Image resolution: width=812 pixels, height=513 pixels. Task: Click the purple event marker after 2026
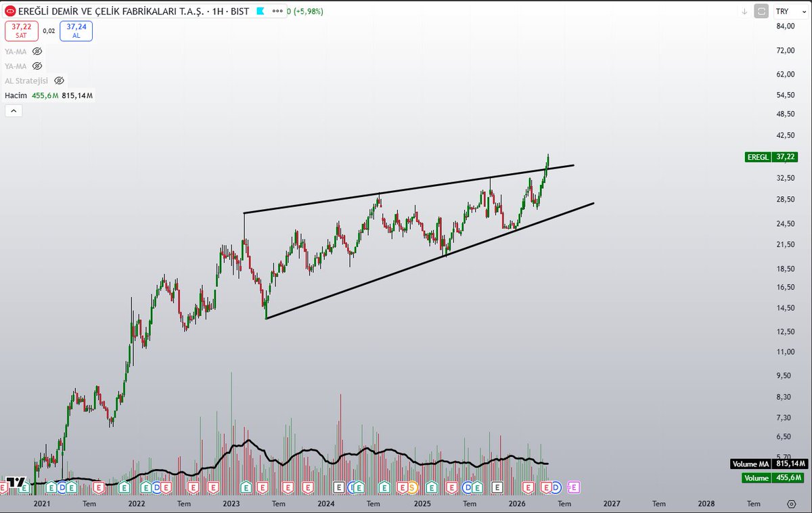point(573,487)
